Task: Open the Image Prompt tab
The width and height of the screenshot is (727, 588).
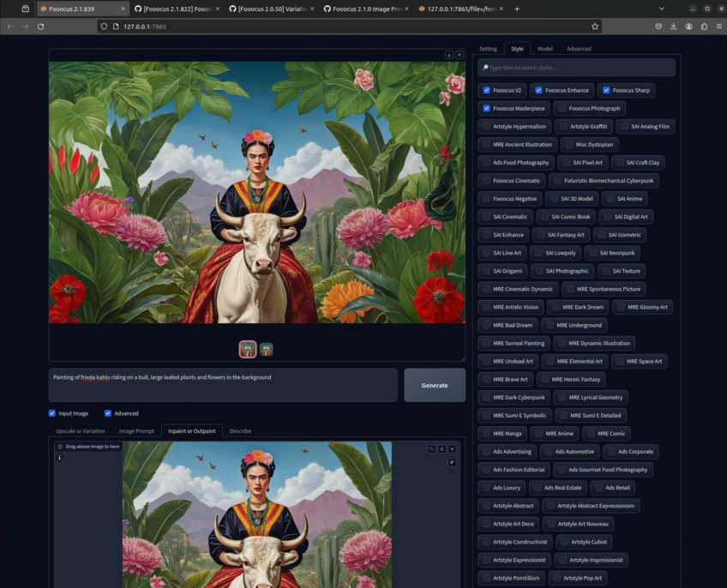Action: coord(136,430)
